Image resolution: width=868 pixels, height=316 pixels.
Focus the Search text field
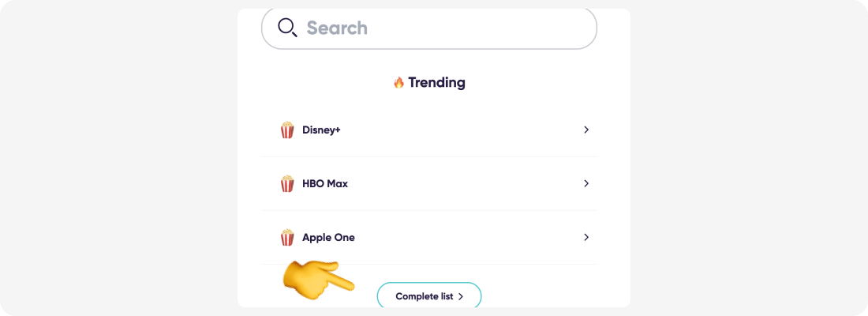pos(429,28)
